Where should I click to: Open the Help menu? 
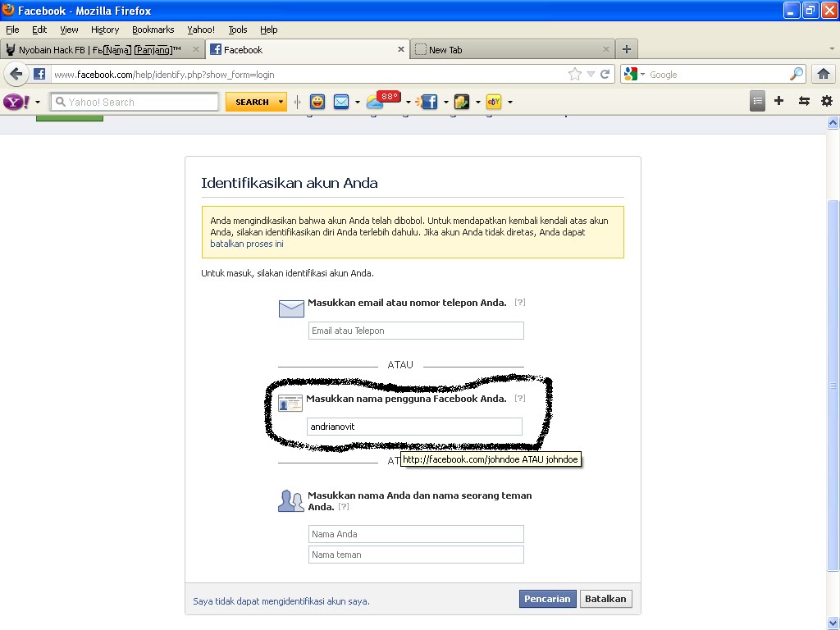point(269,30)
